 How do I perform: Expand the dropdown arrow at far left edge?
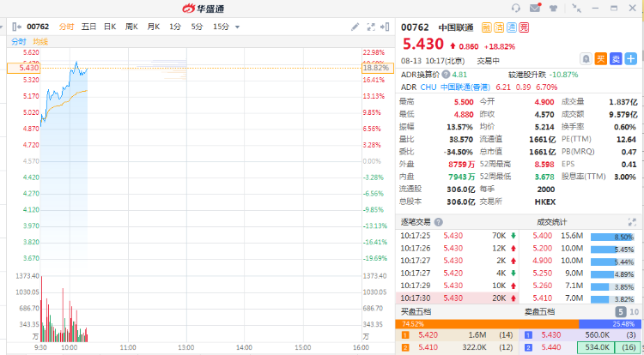coord(2,27)
